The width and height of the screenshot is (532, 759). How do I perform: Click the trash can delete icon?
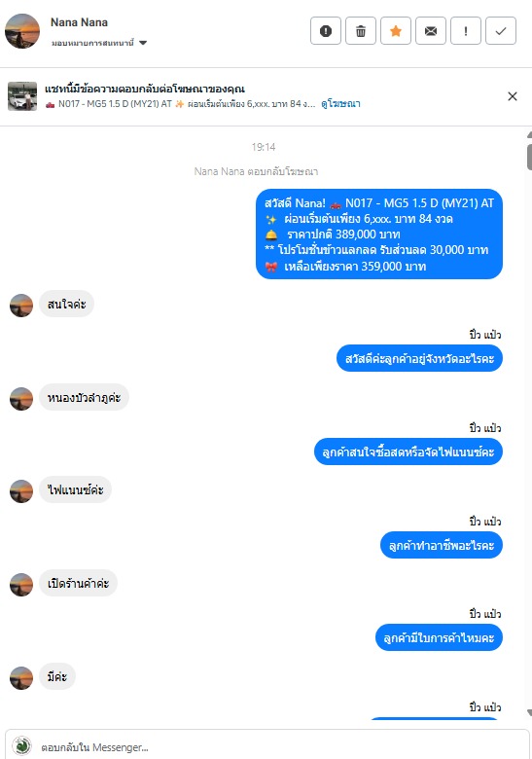coord(361,31)
